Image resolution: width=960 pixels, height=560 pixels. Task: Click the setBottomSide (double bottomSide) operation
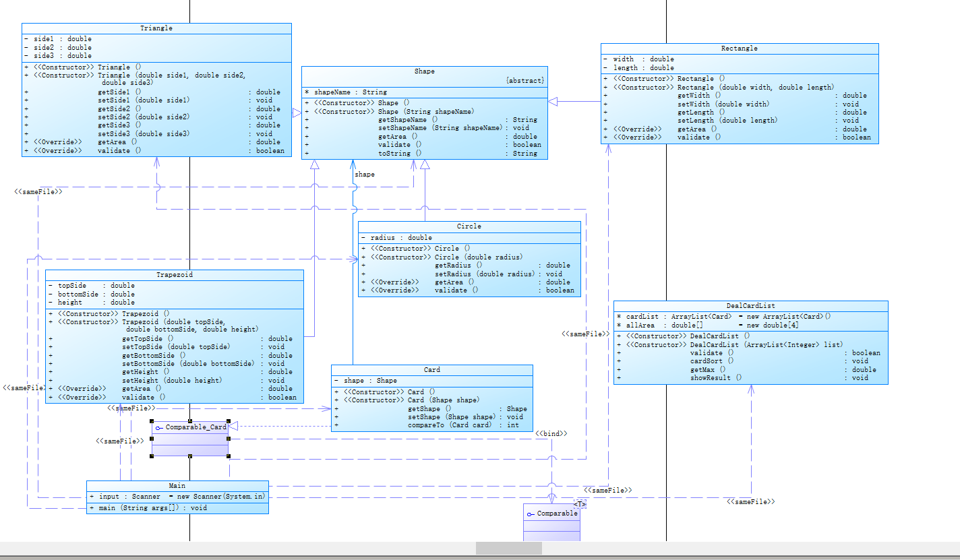(x=171, y=364)
